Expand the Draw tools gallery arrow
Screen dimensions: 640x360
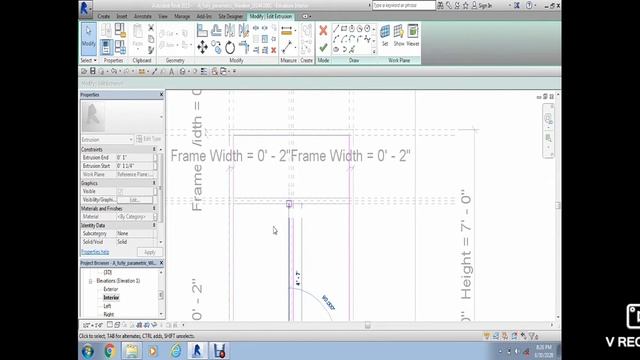(x=373, y=52)
